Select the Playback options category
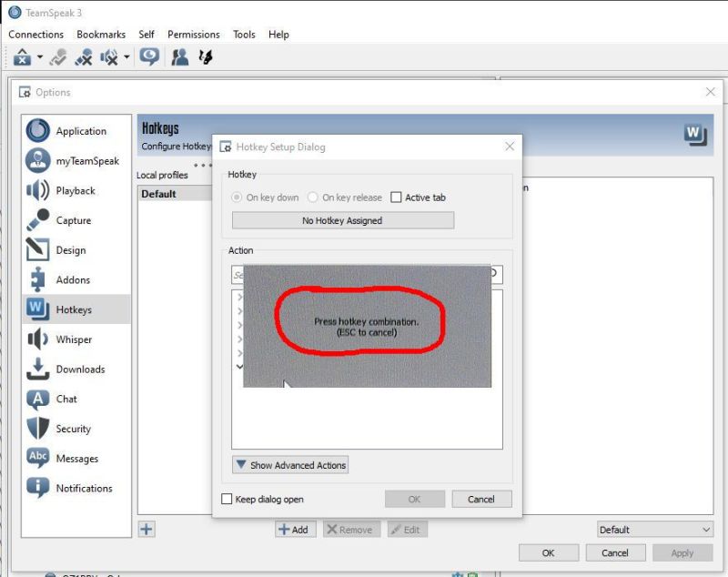728x577 pixels. click(x=76, y=190)
